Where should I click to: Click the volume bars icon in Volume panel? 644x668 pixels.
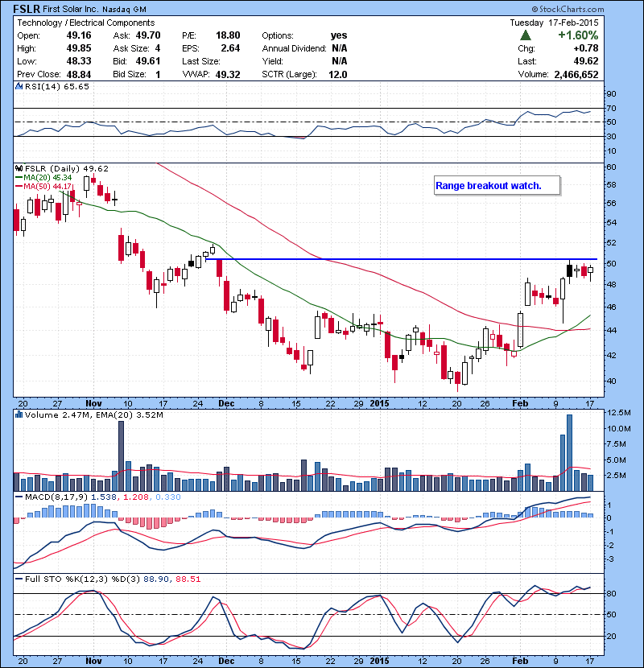(19, 414)
